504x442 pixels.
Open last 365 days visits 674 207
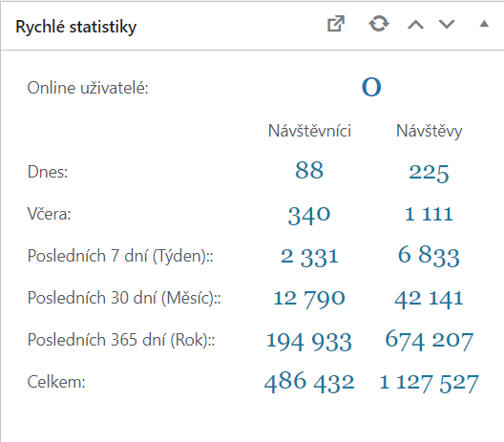point(429,340)
